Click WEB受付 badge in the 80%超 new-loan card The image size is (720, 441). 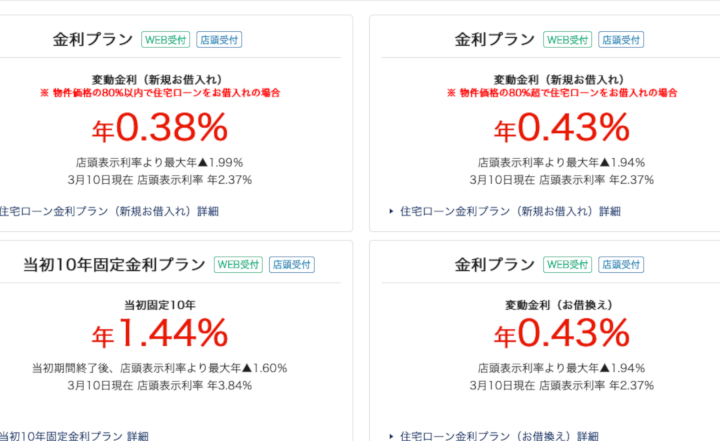pyautogui.click(x=567, y=40)
